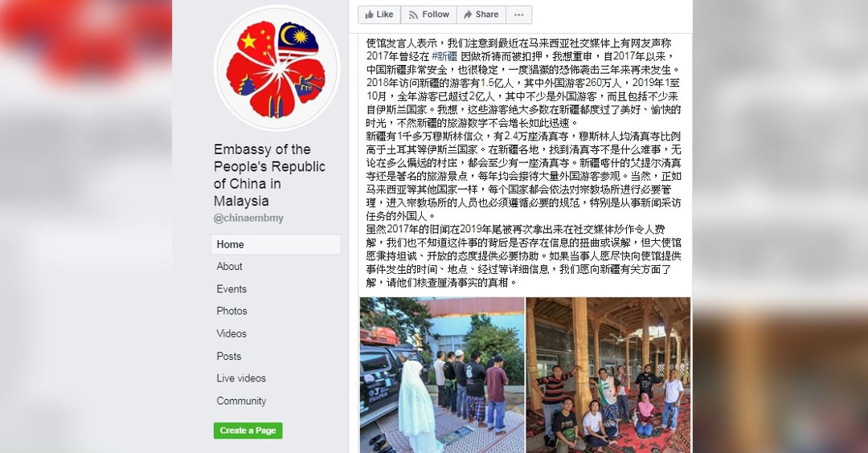
Task: Open Live videos in sidebar
Action: point(241,378)
